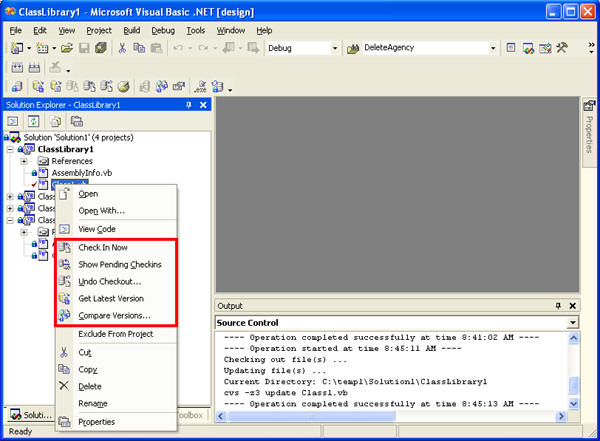This screenshot has width=600, height=441.
Task: Click the Open File folder icon
Action: click(67, 48)
